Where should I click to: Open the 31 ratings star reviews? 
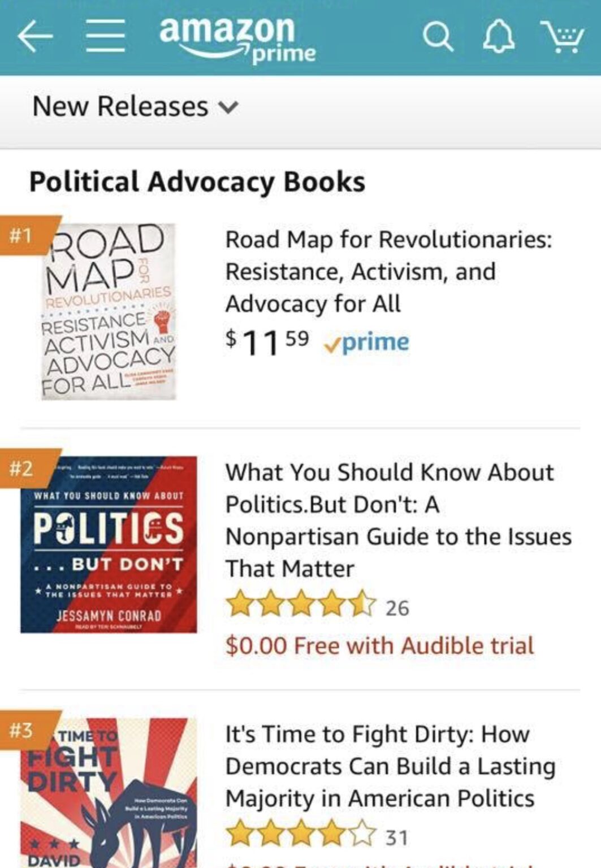click(x=317, y=836)
